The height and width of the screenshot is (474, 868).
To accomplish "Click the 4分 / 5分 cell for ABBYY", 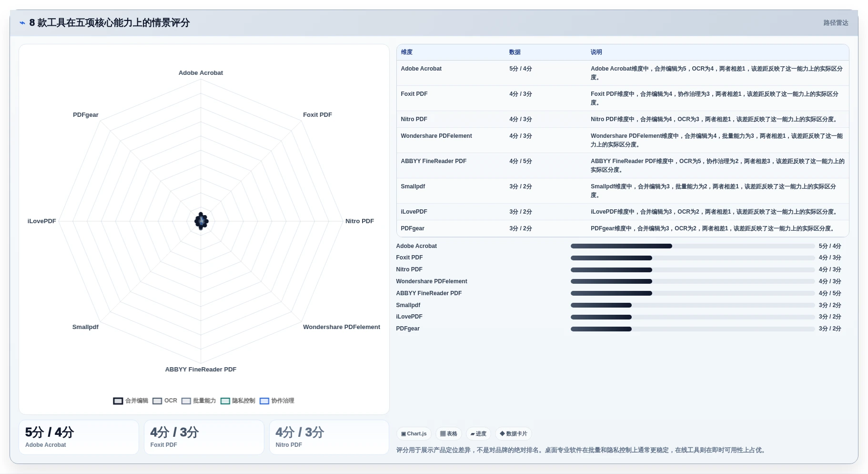I will click(521, 161).
